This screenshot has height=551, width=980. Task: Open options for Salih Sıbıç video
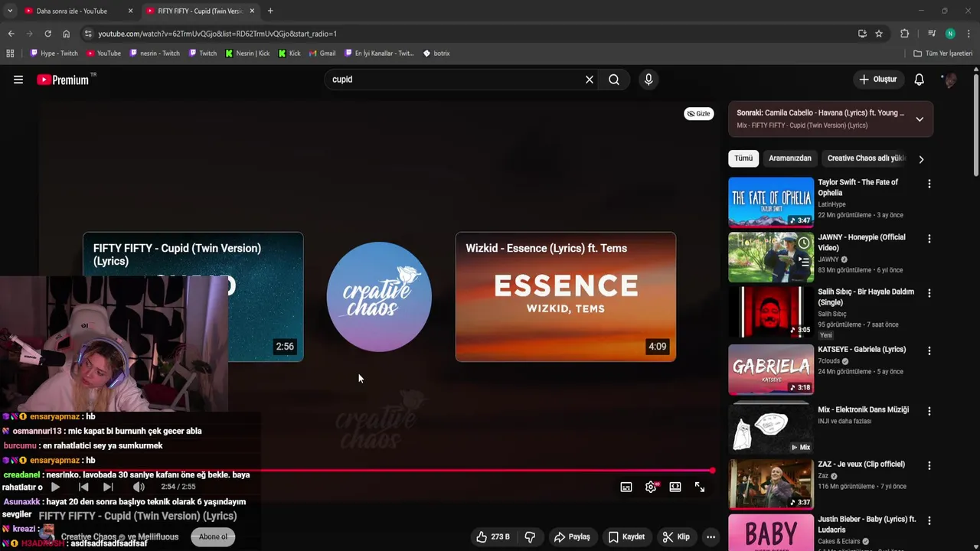point(929,293)
